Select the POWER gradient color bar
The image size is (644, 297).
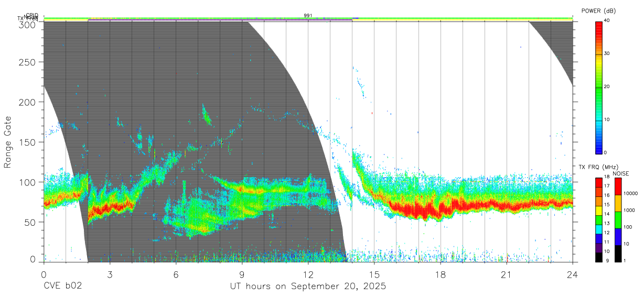[599, 87]
